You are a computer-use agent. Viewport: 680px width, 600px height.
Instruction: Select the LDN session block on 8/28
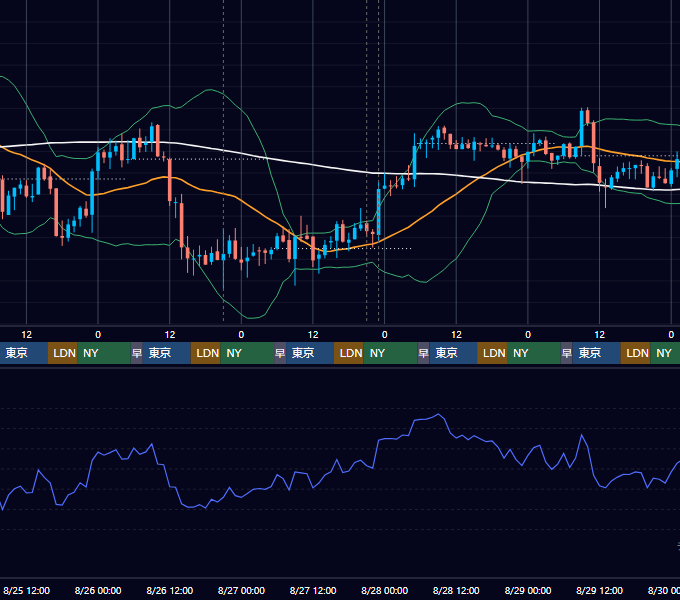coord(492,353)
